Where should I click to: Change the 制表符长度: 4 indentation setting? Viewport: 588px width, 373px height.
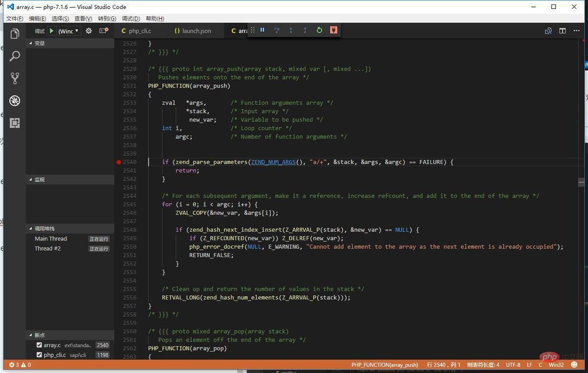click(x=483, y=365)
